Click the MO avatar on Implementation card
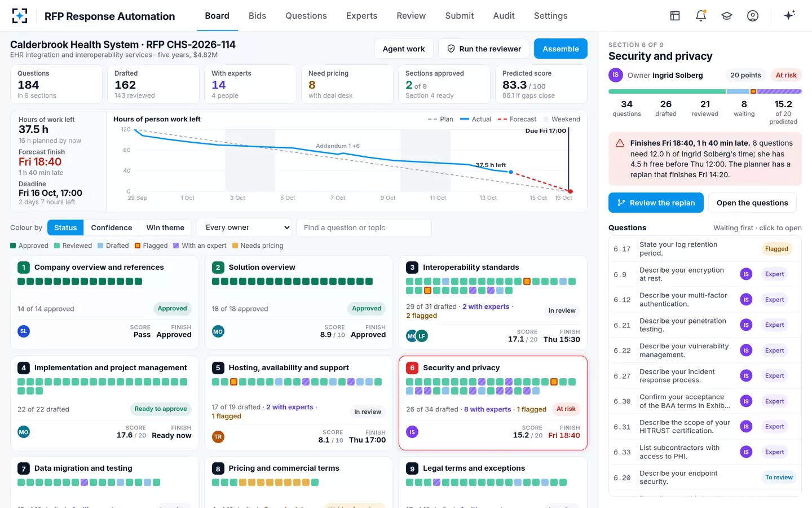 24,432
